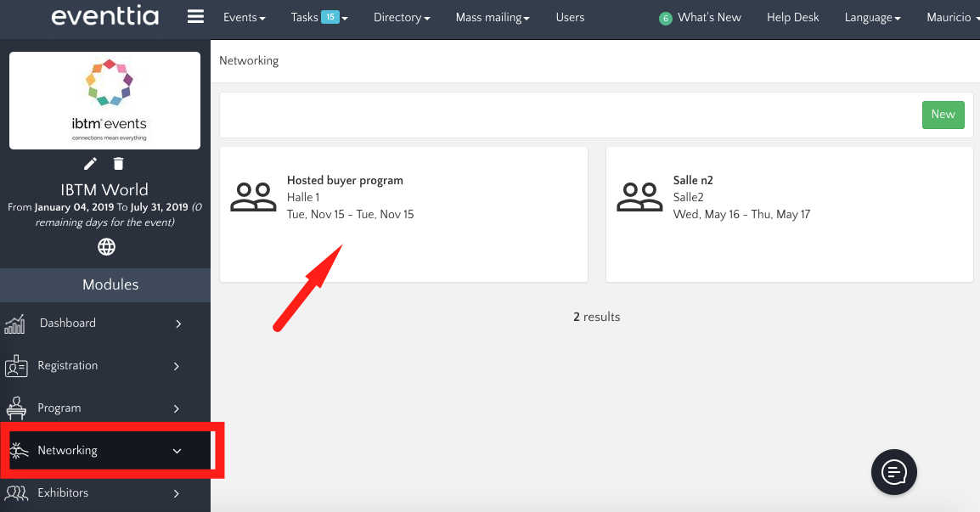The image size is (980, 512).
Task: Click the Dashboard chart icon
Action: (15, 324)
